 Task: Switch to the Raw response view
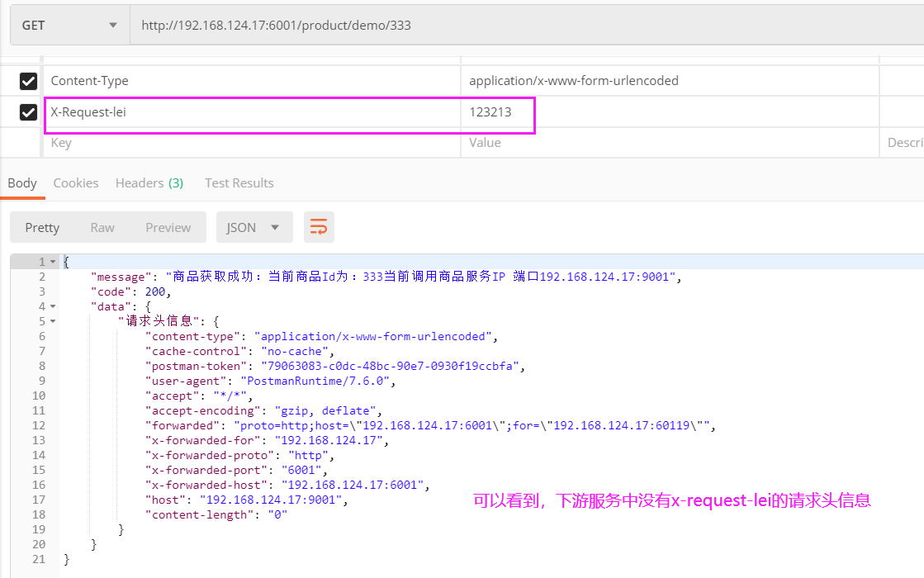click(102, 226)
